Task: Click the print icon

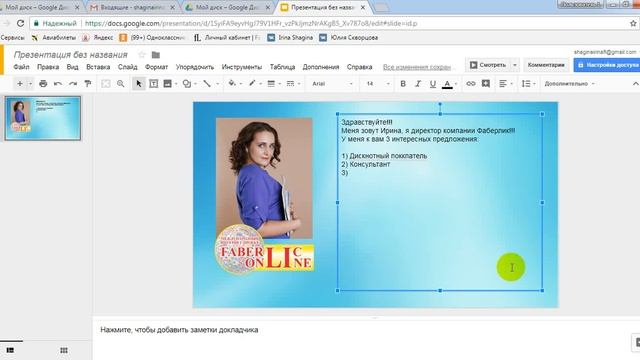Action: 43,84
